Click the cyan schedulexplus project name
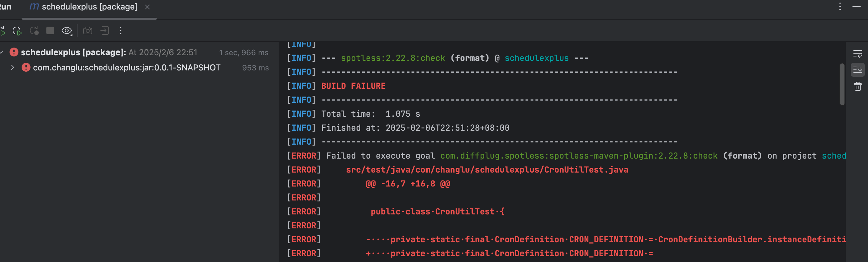The image size is (868, 262). (x=536, y=58)
